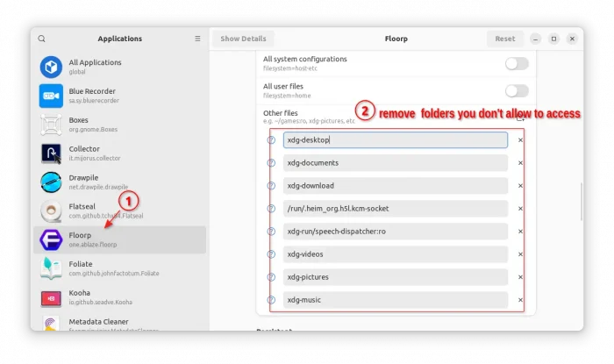Remove the xdg-desktop folder entry

point(520,140)
